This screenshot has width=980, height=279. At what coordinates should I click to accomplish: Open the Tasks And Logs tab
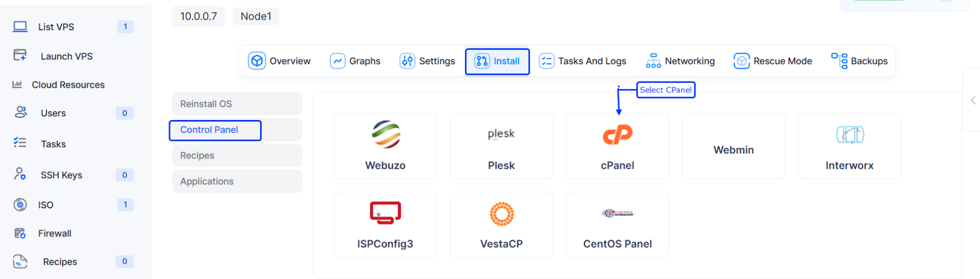click(583, 61)
